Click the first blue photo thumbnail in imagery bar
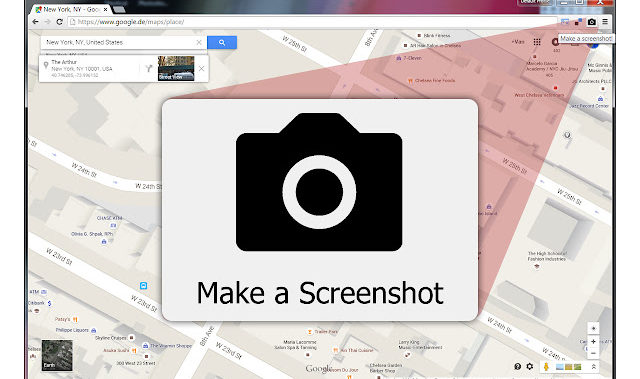This screenshot has height=379, width=640. tap(560, 367)
